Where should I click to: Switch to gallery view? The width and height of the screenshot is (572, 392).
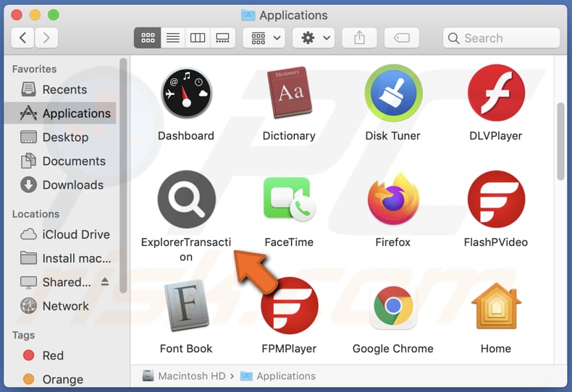click(222, 38)
